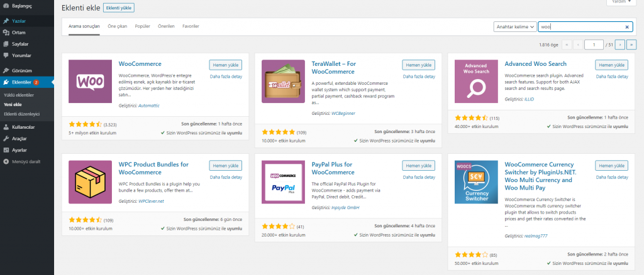Click the Sayfalar pages icon
The width and height of the screenshot is (644, 275).
click(x=6, y=44)
